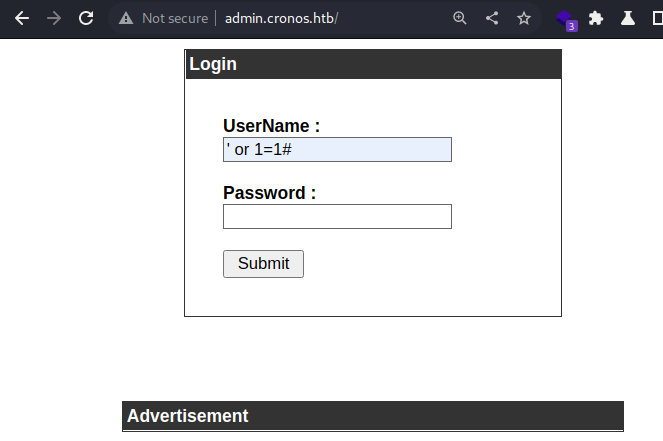Image resolution: width=663 pixels, height=441 pixels.
Task: Submit the login form
Action: [263, 264]
